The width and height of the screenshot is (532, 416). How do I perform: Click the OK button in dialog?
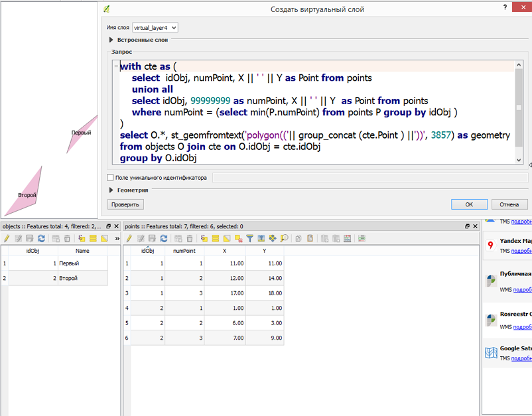[469, 204]
